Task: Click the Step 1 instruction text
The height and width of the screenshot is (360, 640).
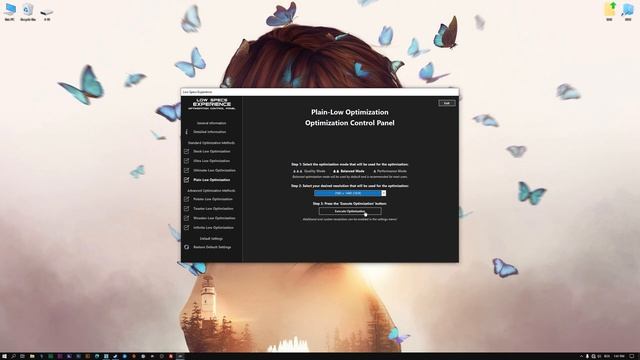Action: tap(350, 164)
